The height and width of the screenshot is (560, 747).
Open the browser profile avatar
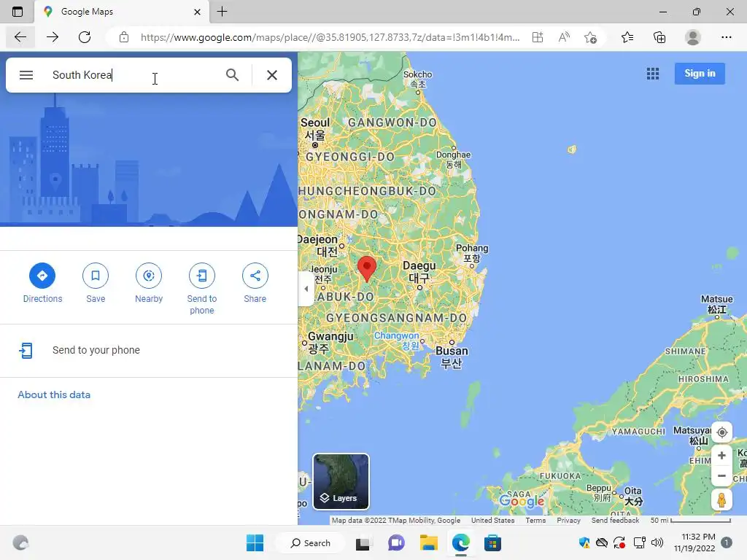click(x=693, y=37)
